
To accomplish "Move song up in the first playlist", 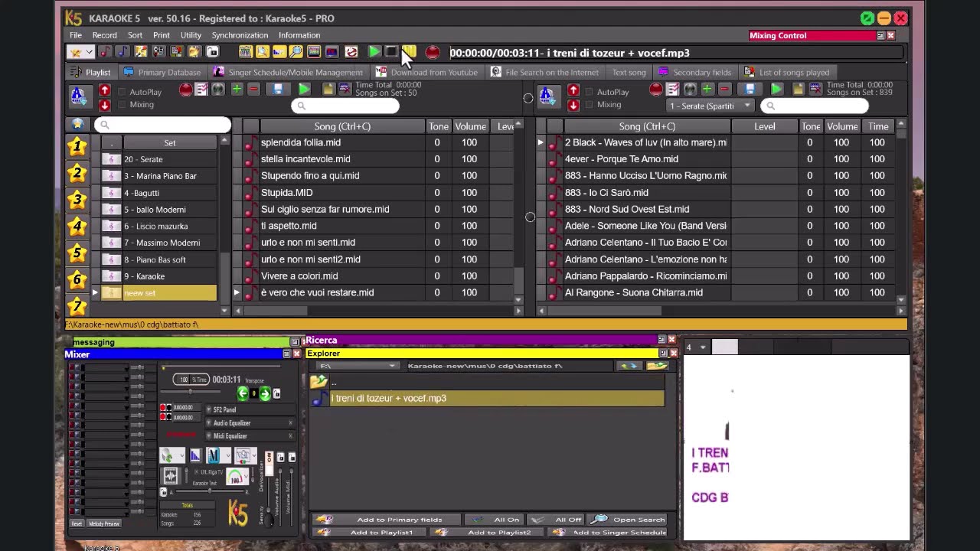I will [x=105, y=90].
